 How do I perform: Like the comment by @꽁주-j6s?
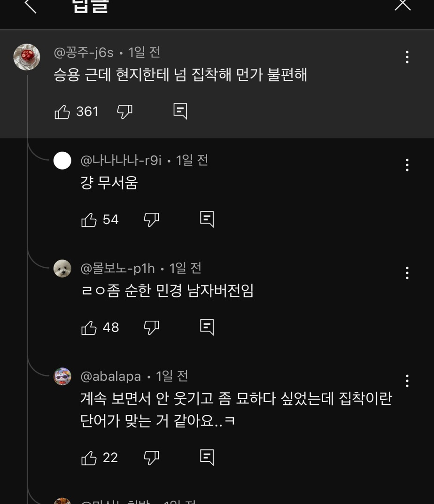point(62,112)
